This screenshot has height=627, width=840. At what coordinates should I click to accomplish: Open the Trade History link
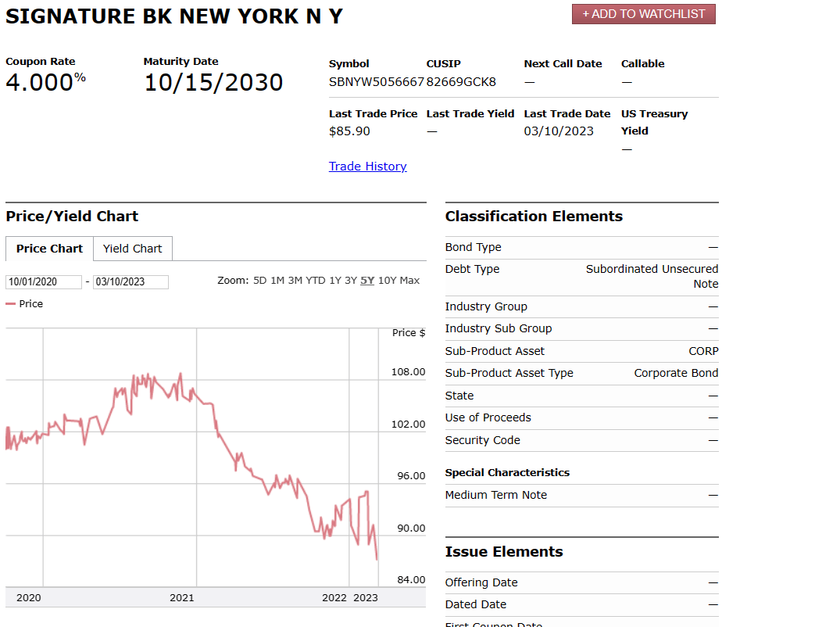(367, 166)
